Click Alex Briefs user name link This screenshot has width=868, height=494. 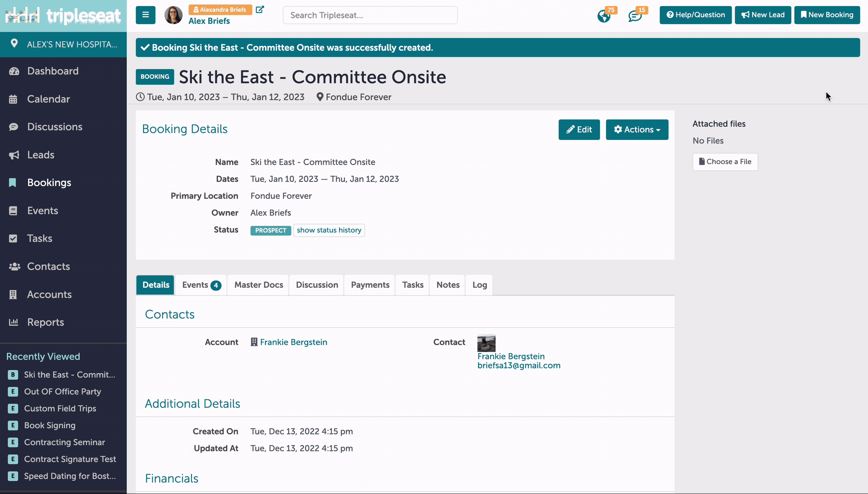tap(209, 21)
